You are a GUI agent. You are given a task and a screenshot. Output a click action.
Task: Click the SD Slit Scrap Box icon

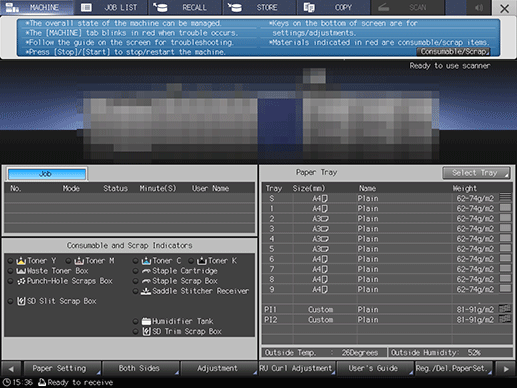point(21,301)
